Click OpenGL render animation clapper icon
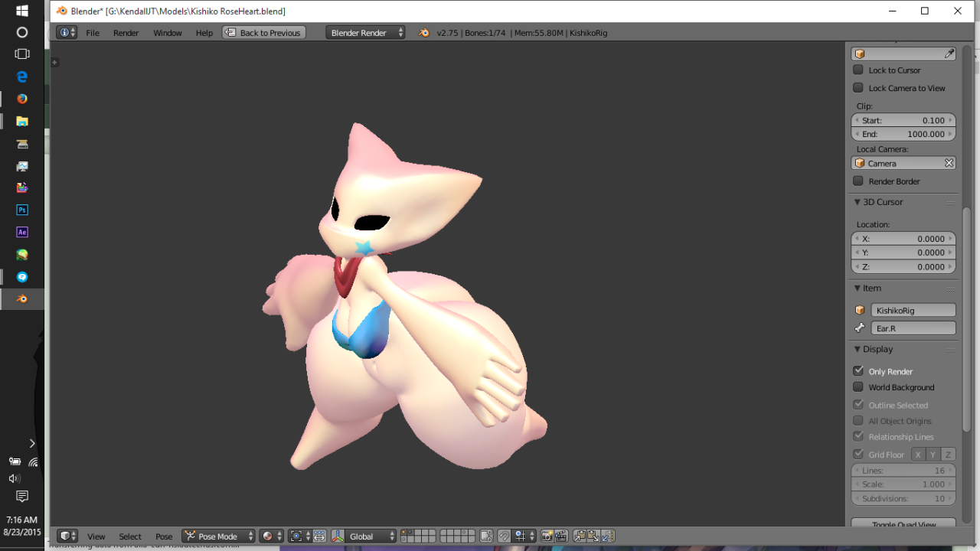 click(x=561, y=536)
